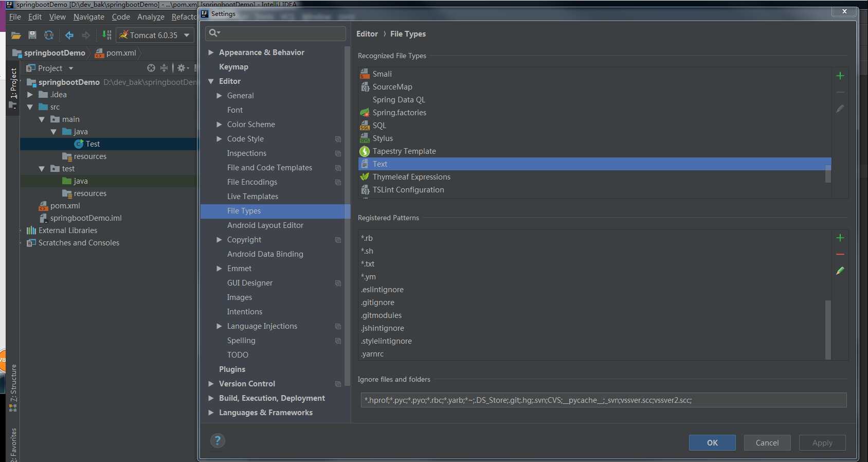Viewport: 868px width, 462px height.
Task: Open the File menu
Action: click(15, 17)
